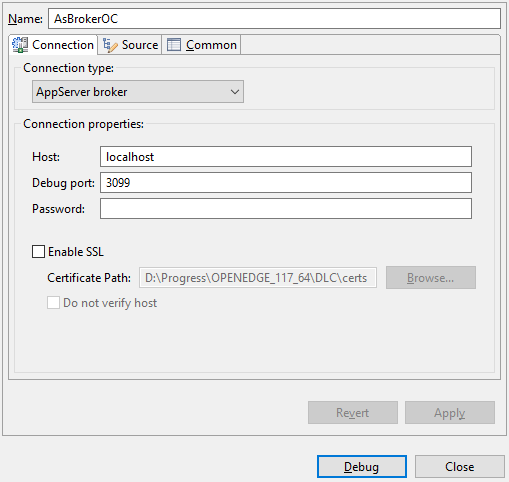509x482 pixels.
Task: Click the Host field with localhost
Action: [x=286, y=156]
